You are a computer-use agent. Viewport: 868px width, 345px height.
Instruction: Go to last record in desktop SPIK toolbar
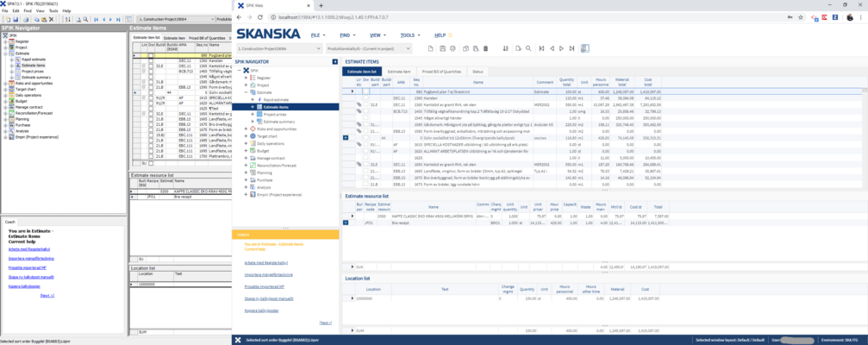coord(118,19)
